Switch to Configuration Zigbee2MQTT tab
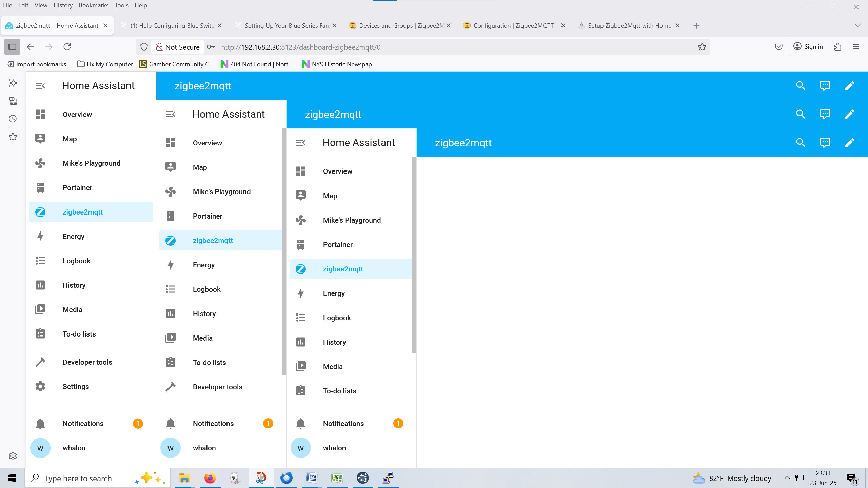 (x=514, y=25)
